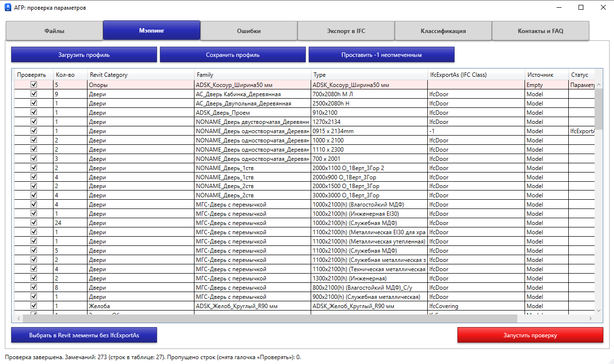Click the Мэппинг tab
The width and height of the screenshot is (614, 364).
tap(152, 31)
